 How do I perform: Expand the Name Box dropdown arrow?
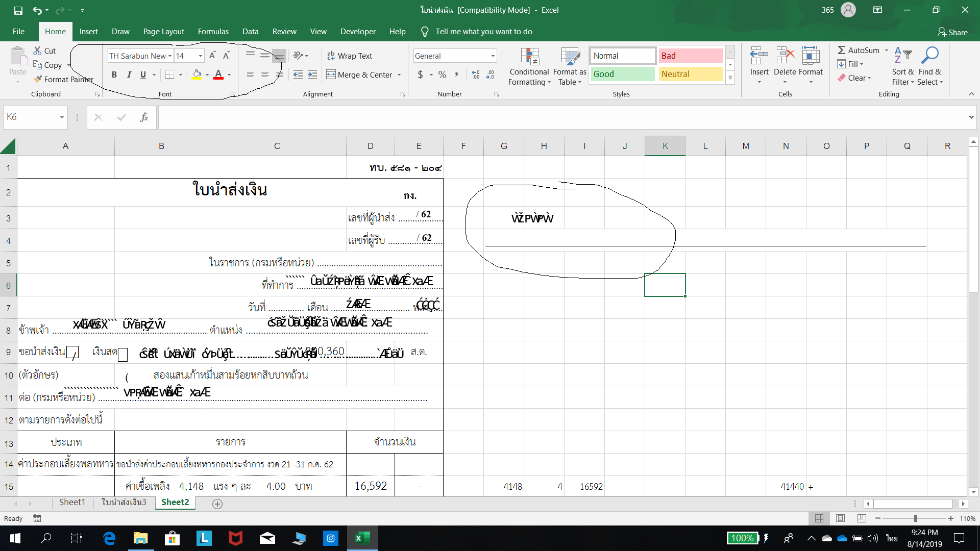click(x=62, y=117)
